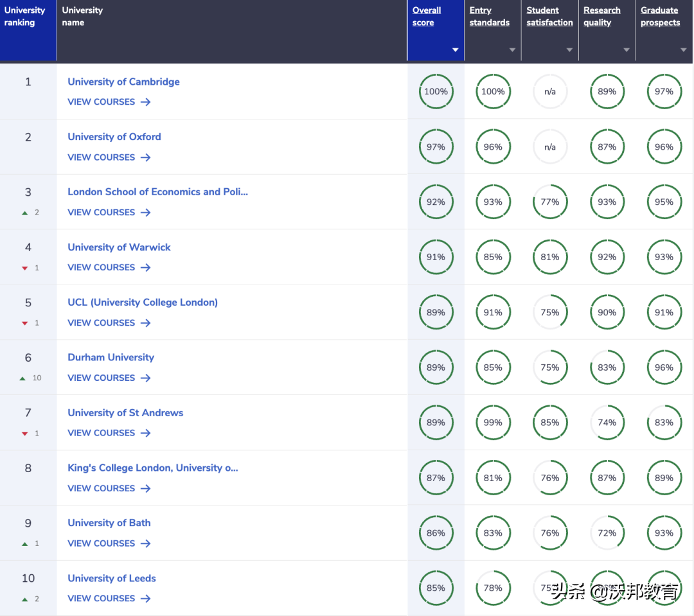The image size is (694, 616).
Task: View courses for London School of Economics
Action: 109,213
